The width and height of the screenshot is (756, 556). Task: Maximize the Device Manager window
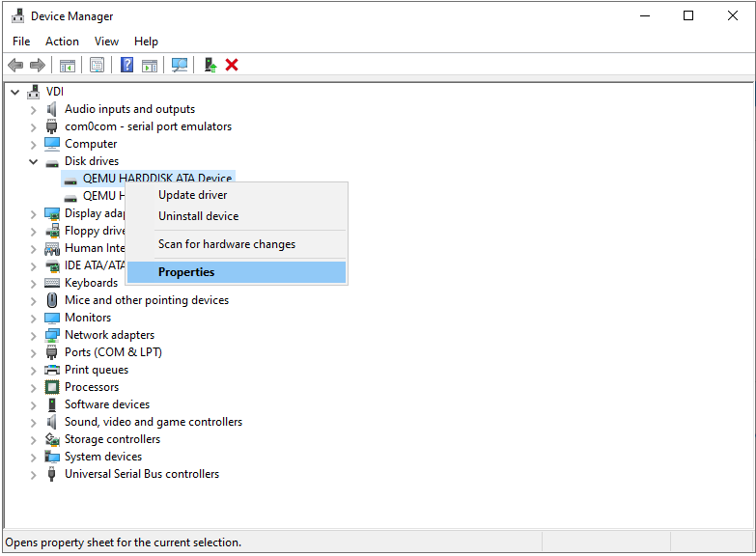click(688, 15)
